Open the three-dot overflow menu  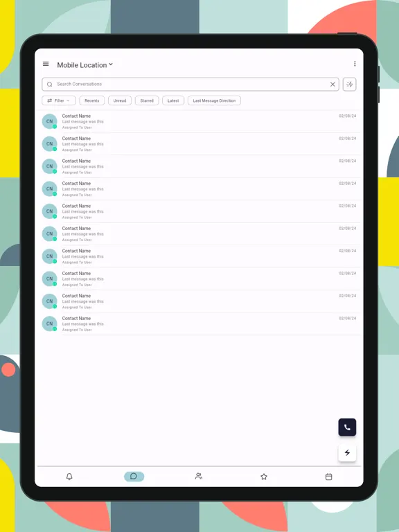point(355,64)
